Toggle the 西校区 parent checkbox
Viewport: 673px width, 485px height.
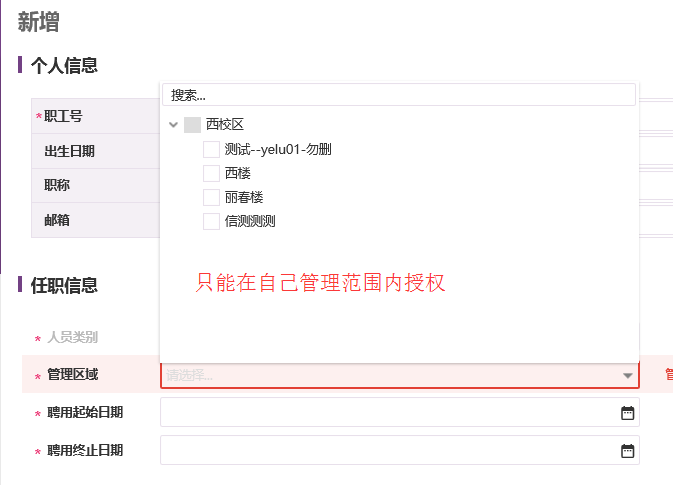coord(192,125)
